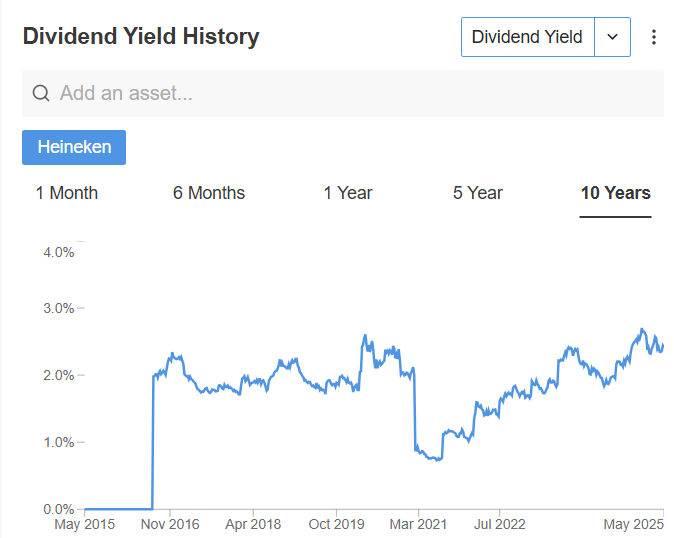Click the 3.0% y-axis label
Screen dimensions: 674x538
click(x=59, y=309)
